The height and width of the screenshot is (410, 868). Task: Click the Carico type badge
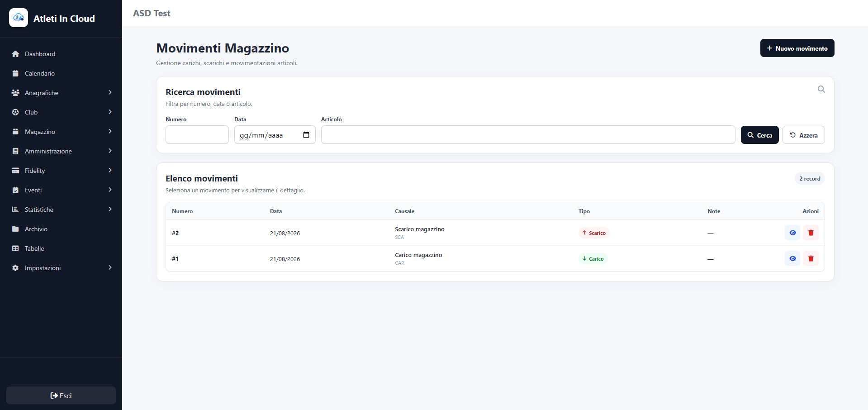click(x=593, y=259)
